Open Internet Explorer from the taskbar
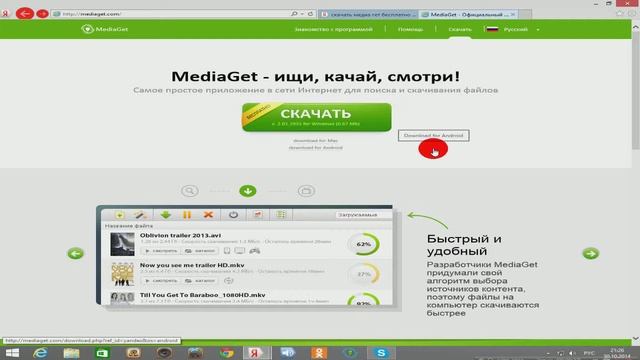 pos(40,353)
